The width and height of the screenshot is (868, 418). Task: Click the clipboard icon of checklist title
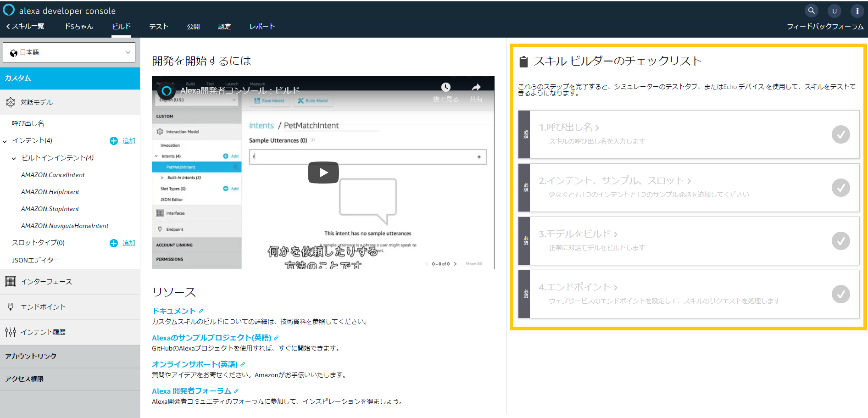point(523,61)
